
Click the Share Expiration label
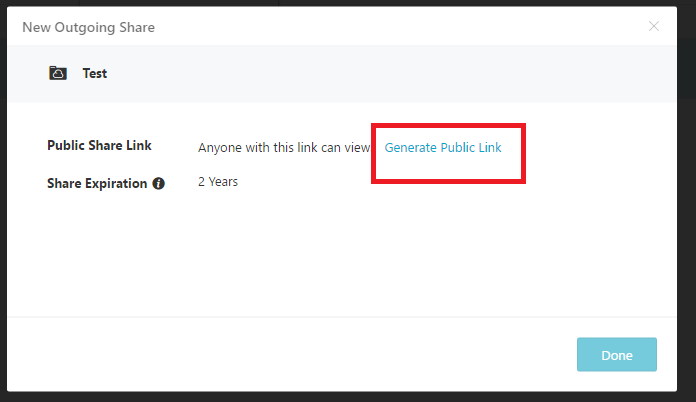pyautogui.click(x=97, y=183)
